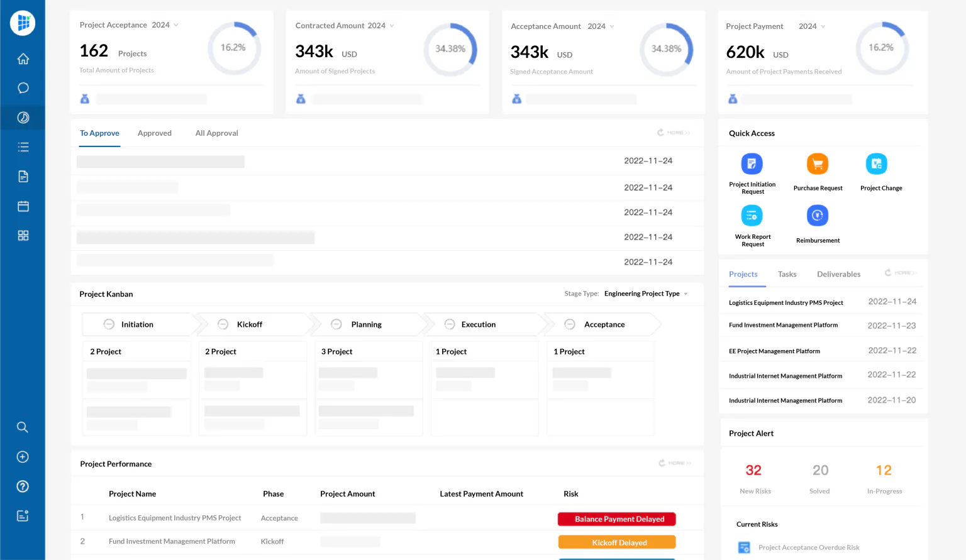Open the home icon in sidebar
966x560 pixels.
23,58
